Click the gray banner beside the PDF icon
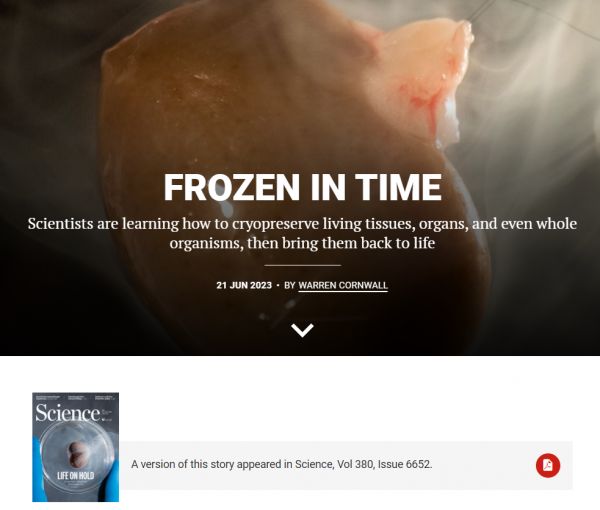This screenshot has height=510, width=600. pos(346,465)
